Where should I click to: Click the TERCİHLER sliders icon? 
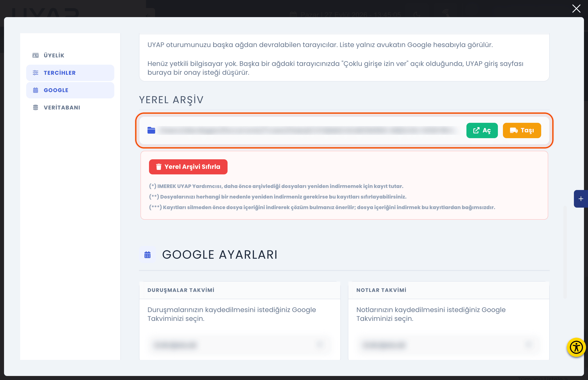(x=35, y=73)
